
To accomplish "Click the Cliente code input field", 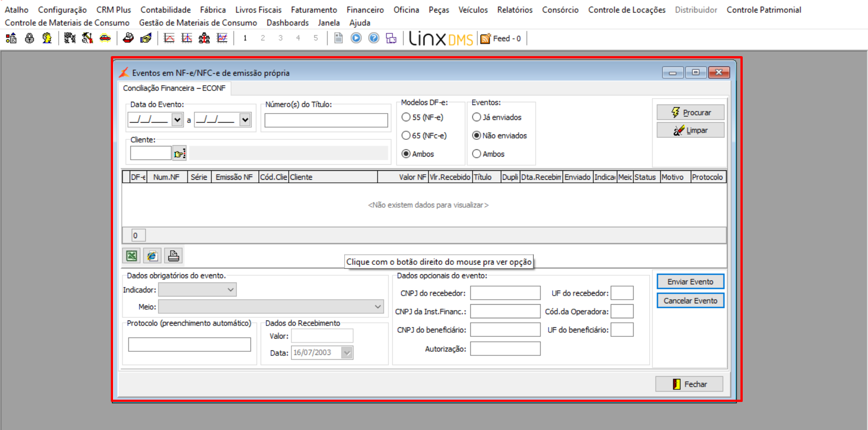I will (x=151, y=153).
